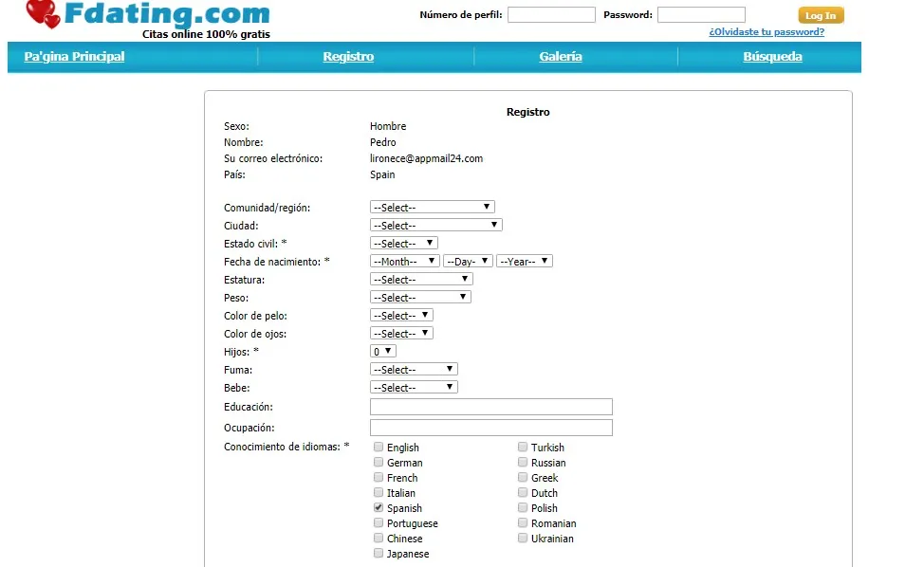Open the Ciudad dropdown
924x567 pixels.
(436, 225)
